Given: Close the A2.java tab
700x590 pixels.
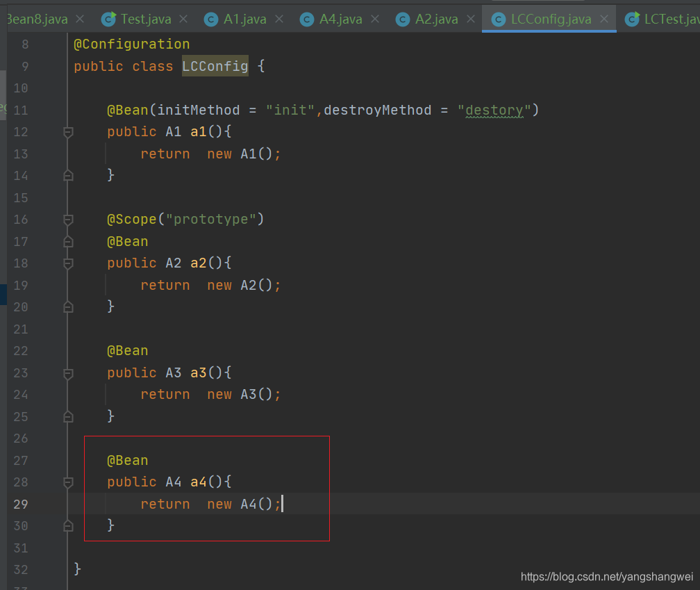Looking at the screenshot, I should pos(471,19).
